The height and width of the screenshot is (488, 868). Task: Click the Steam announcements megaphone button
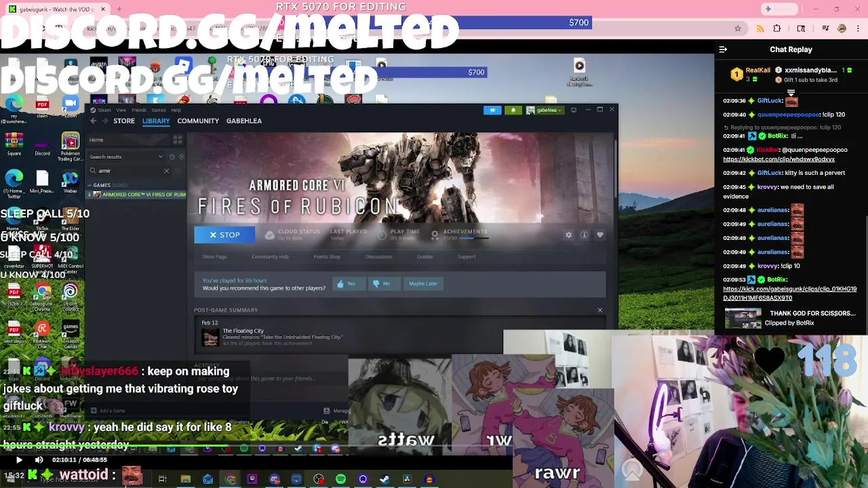492,110
